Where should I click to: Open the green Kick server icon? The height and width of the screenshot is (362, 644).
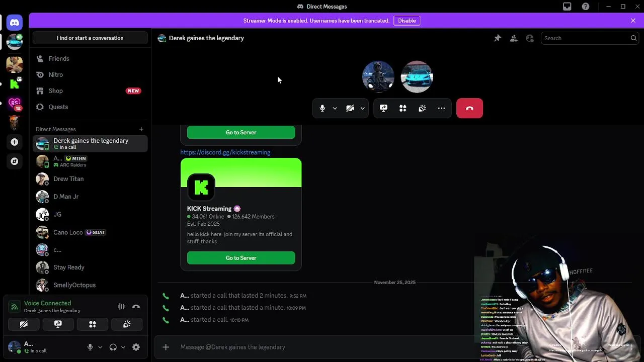click(15, 84)
